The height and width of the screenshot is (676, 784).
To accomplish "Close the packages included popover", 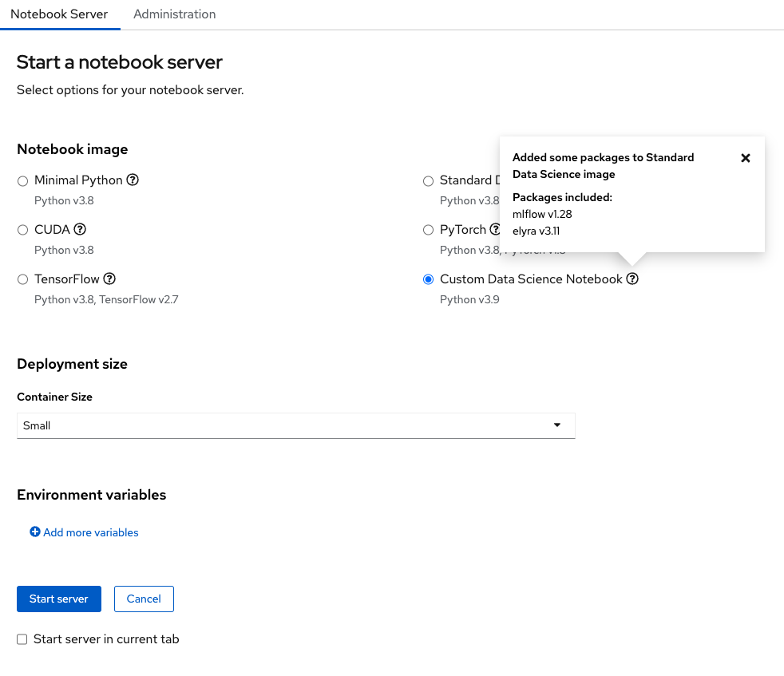I will click(746, 158).
